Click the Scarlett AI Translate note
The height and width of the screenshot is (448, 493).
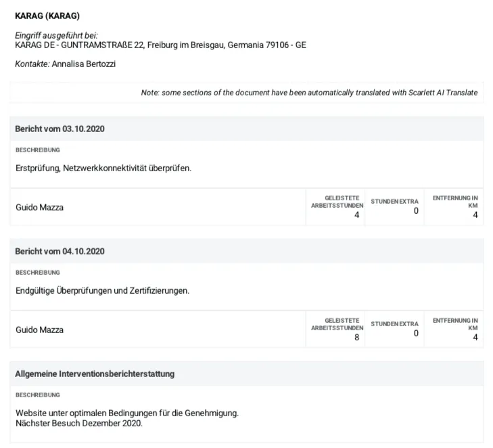tap(309, 93)
